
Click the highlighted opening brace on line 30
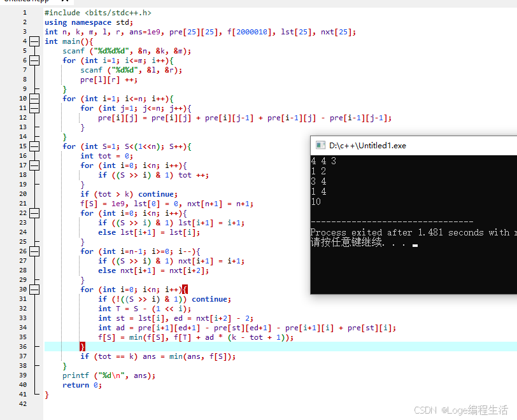coord(185,290)
